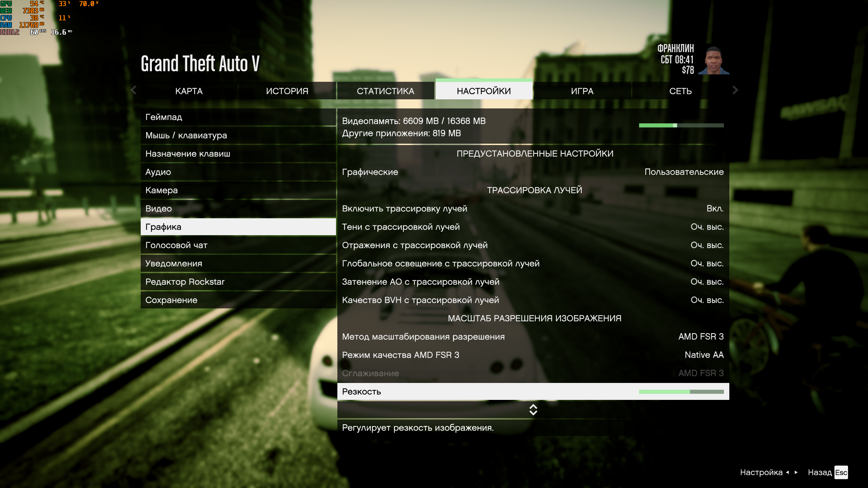Open Камера settings category
The height and width of the screenshot is (488, 868).
[238, 190]
